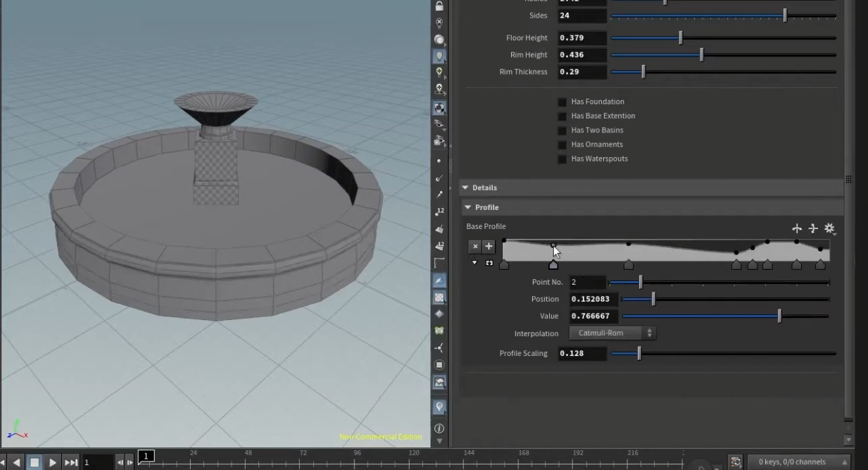Open the Base Profile ramp gear menu
Viewport: 868px width, 470px height.
tap(830, 228)
